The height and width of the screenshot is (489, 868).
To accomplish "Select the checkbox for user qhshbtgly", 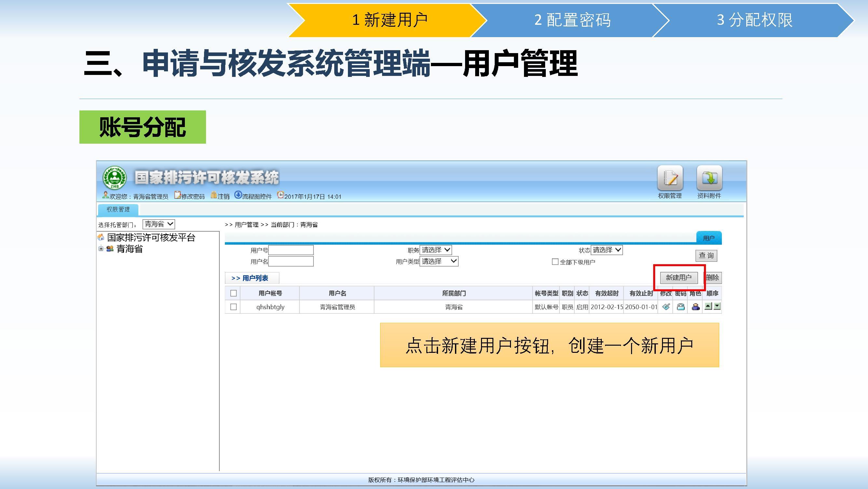I will pyautogui.click(x=233, y=307).
